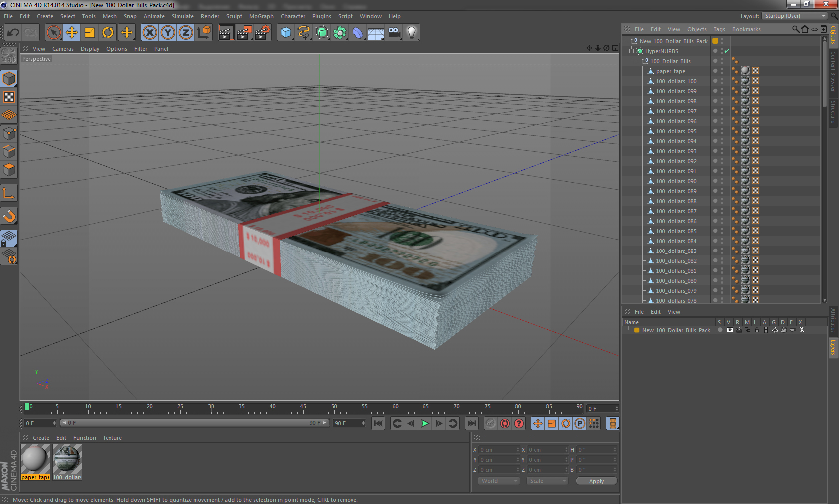This screenshot has height=504, width=839.
Task: Open Edit Render Settings icon
Action: coord(262,33)
